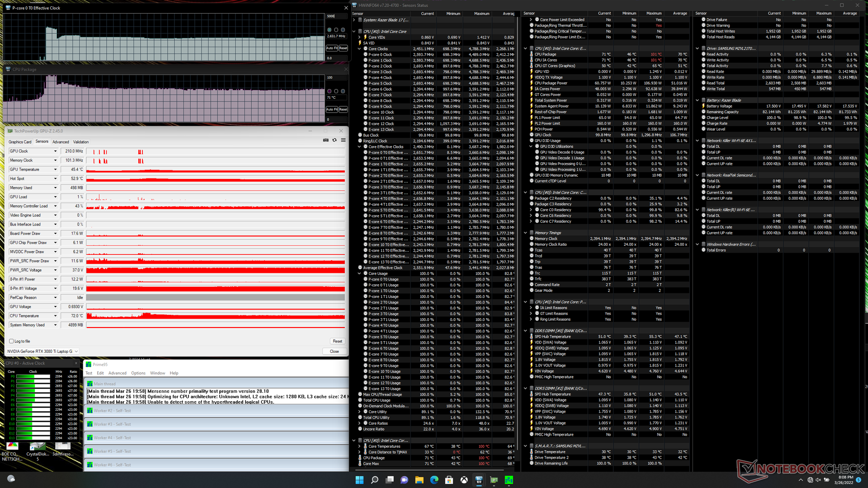Open the Xbox app in taskbar
The width and height of the screenshot is (868, 488).
point(464,480)
